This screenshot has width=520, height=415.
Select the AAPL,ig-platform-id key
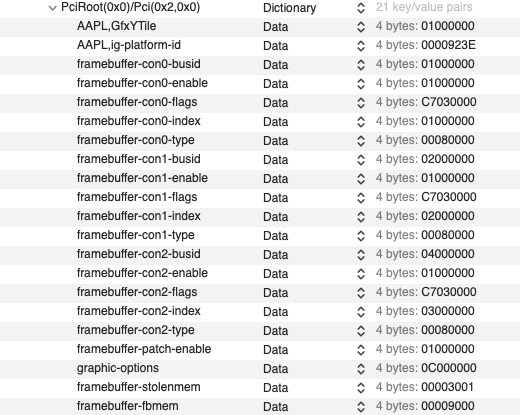pyautogui.click(x=129, y=45)
